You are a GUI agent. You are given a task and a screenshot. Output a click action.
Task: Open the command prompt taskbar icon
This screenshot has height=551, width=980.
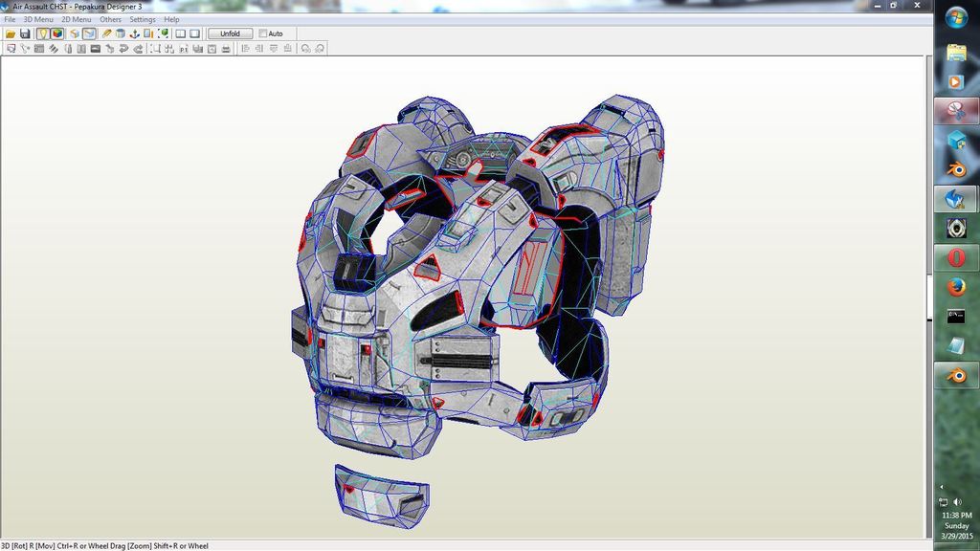click(x=956, y=316)
